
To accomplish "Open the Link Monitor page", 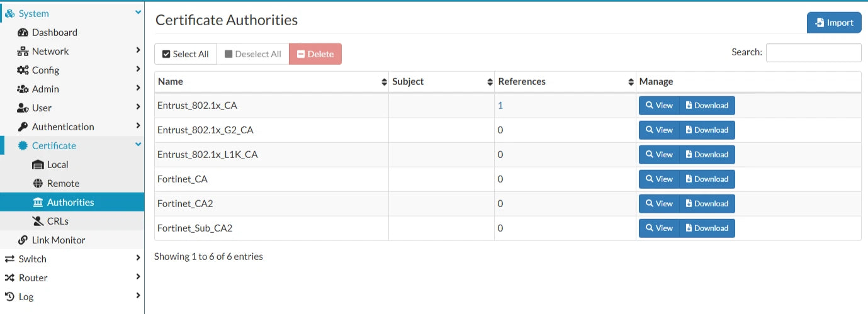I will (72, 240).
